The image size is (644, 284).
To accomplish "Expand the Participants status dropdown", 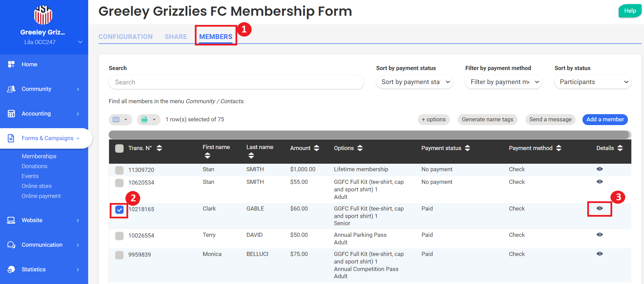I will tap(593, 82).
